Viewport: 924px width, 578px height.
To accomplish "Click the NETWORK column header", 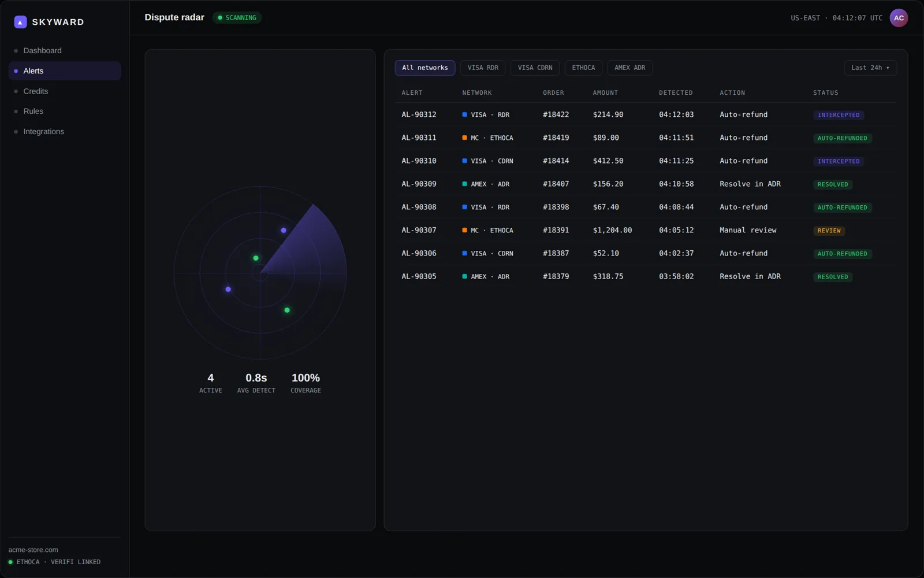I will (477, 92).
